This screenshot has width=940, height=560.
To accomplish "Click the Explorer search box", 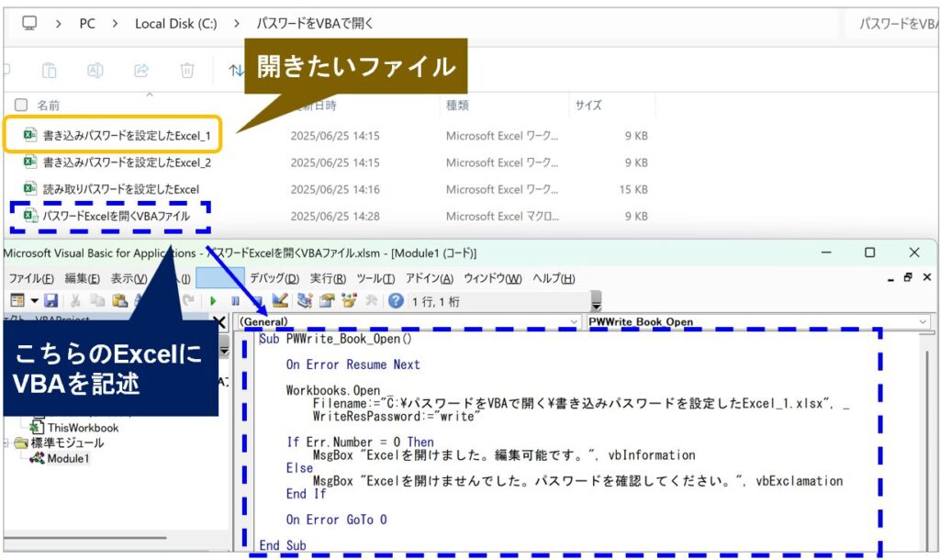I will click(x=892, y=23).
